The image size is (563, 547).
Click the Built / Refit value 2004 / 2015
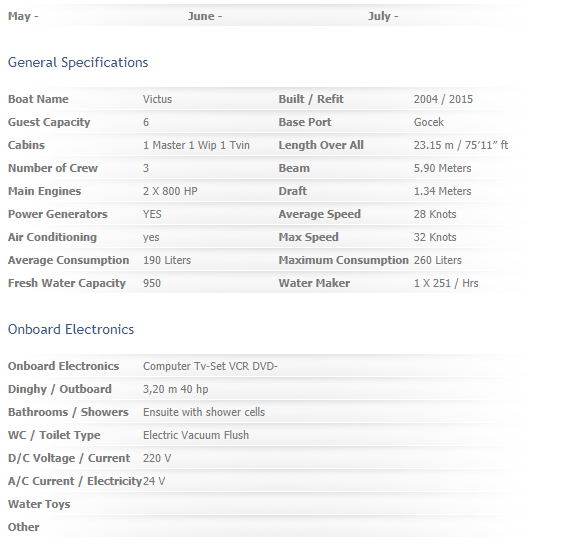coord(443,99)
